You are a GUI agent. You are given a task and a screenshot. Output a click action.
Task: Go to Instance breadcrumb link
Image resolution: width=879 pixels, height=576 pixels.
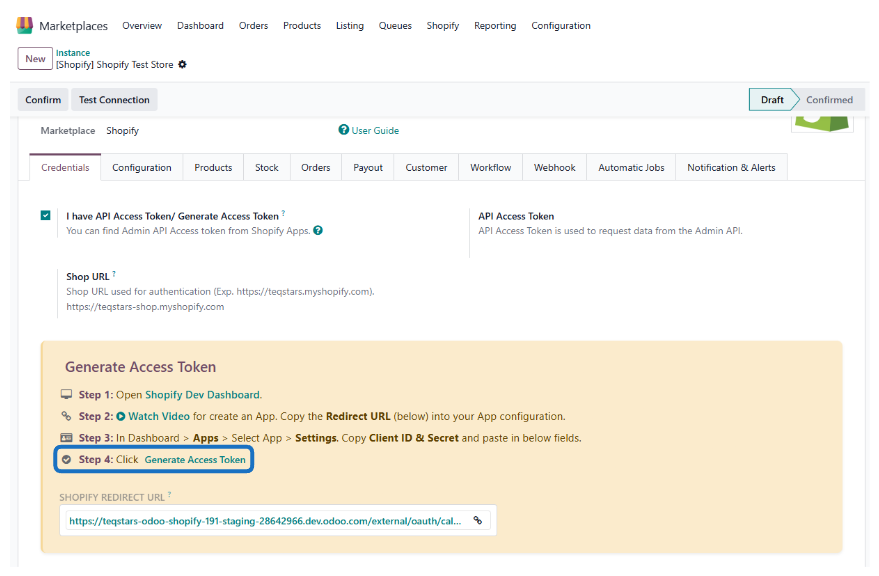[73, 53]
